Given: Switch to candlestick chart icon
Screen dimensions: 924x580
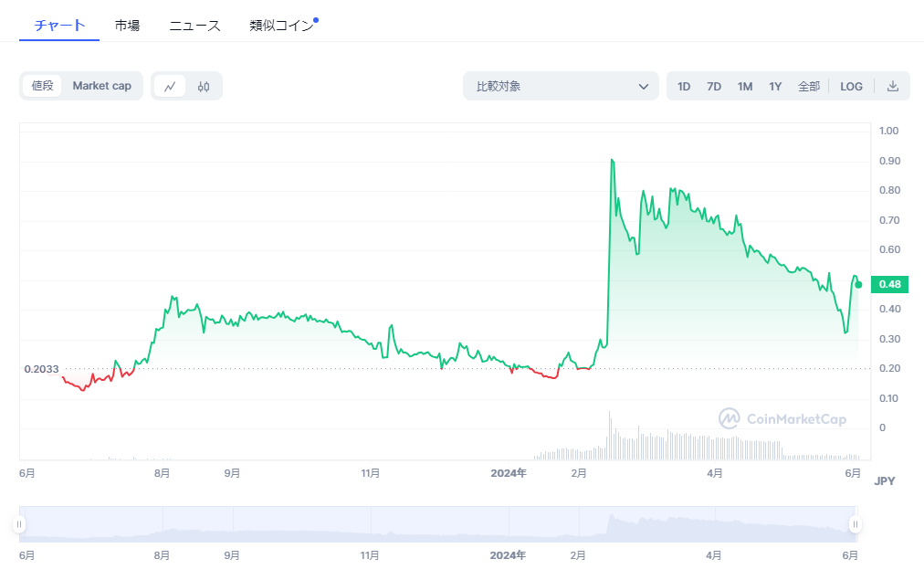Looking at the screenshot, I should (204, 86).
